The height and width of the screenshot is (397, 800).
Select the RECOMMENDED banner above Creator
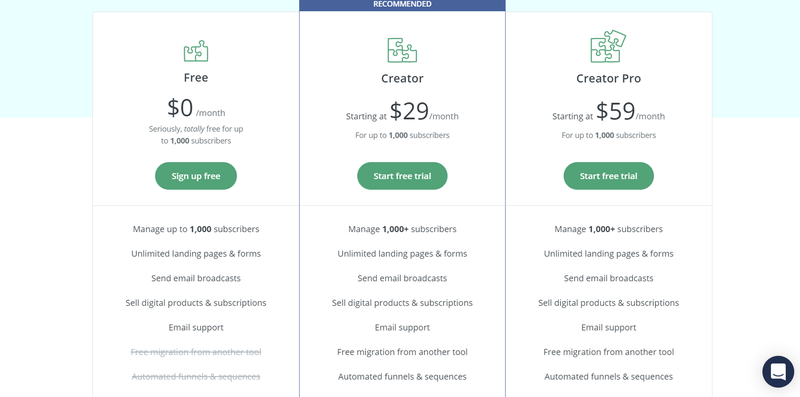tap(402, 5)
